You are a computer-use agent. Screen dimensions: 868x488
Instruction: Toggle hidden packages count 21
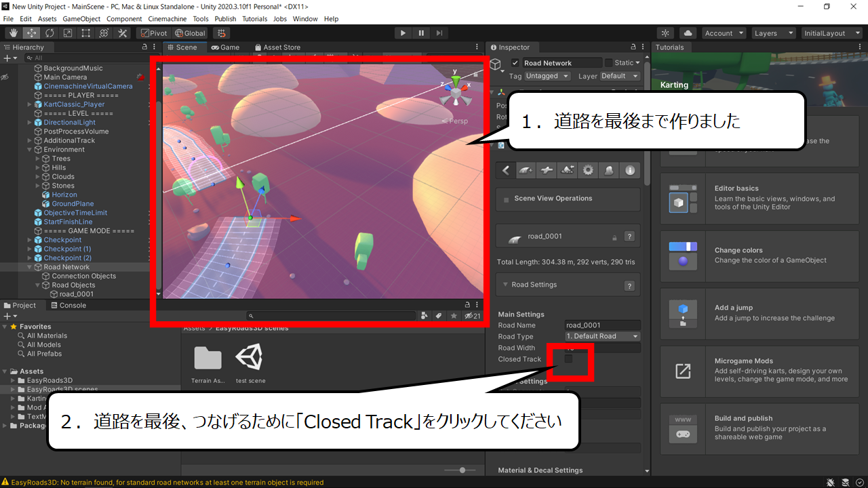(473, 316)
